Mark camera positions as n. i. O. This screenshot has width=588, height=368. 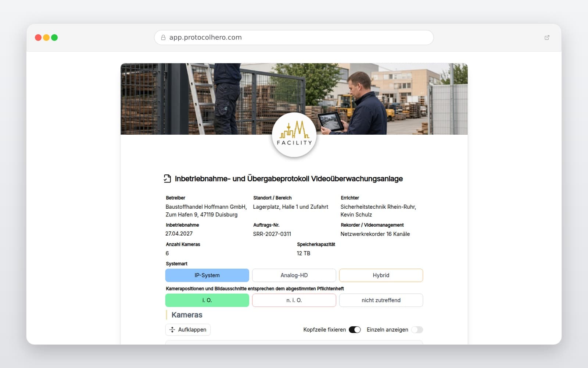click(x=294, y=300)
